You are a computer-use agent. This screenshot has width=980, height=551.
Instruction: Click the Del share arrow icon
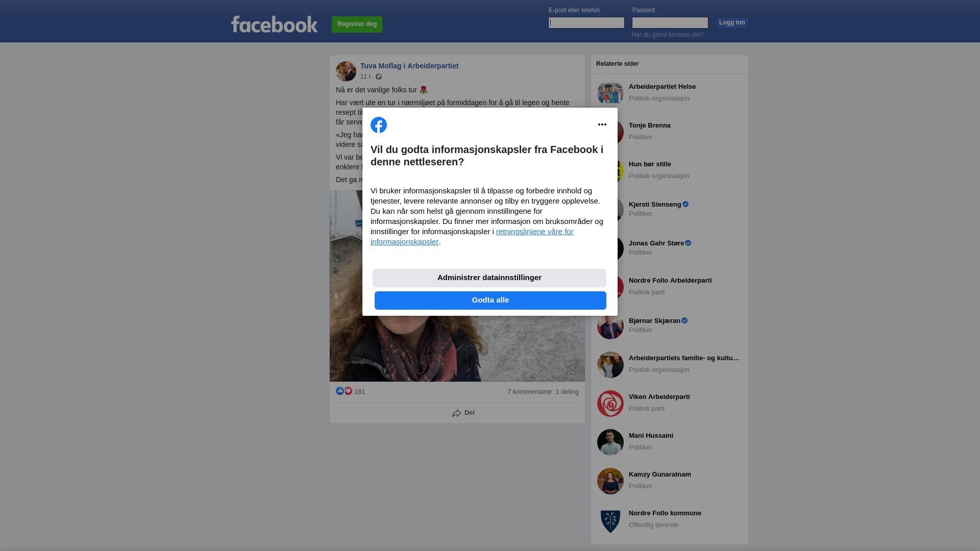[457, 413]
